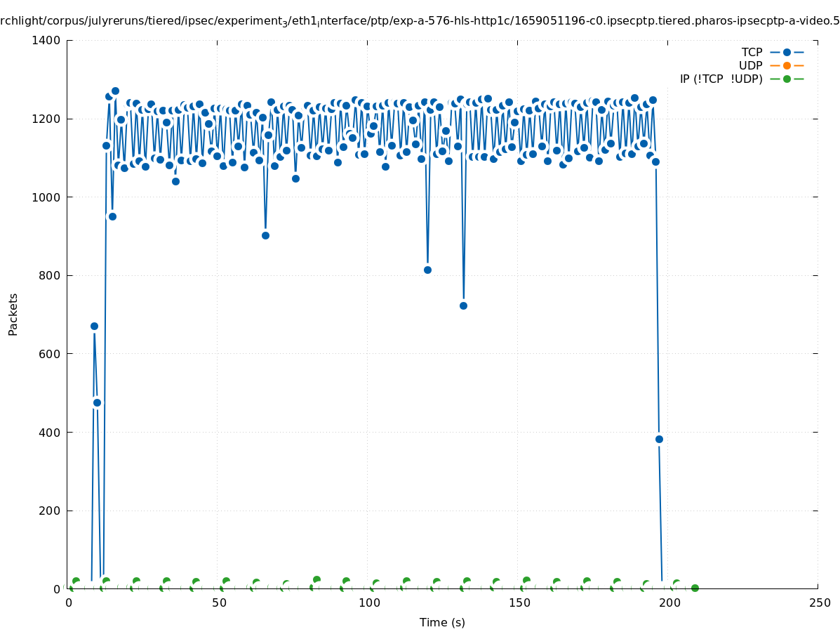The image size is (840, 632).
Task: Click the 600 tick label on y-axis
Action: pos(49,354)
